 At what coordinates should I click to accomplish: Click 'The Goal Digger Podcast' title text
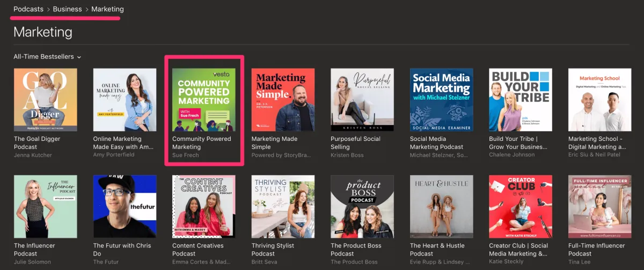37,142
